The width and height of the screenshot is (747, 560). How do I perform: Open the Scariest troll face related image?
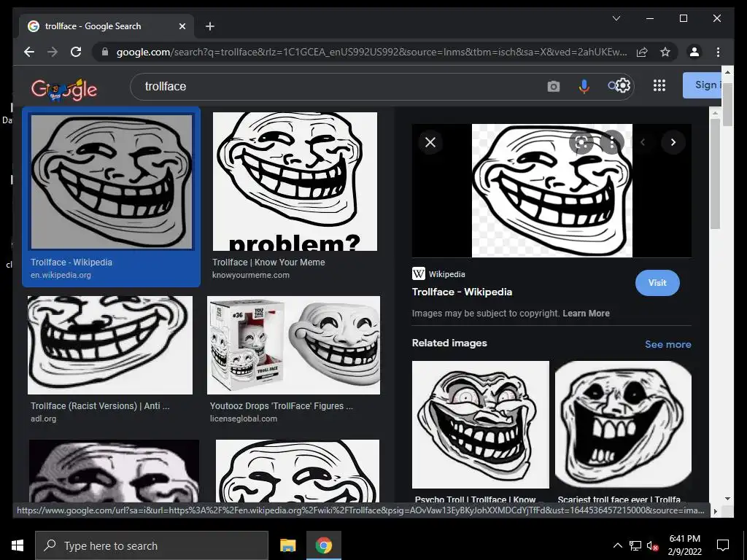[x=623, y=424]
